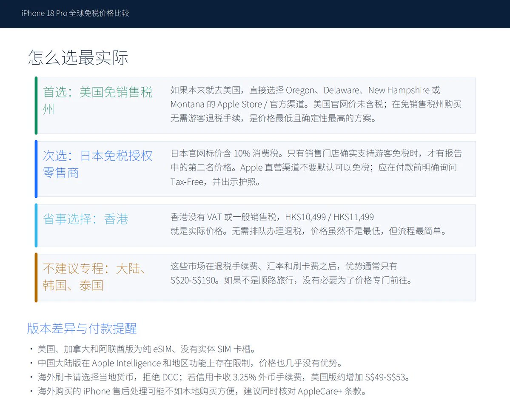This screenshot has width=510, height=420.
Task: Click paragraph mentioning S$20-S$190 advantage
Action: [x=292, y=273]
